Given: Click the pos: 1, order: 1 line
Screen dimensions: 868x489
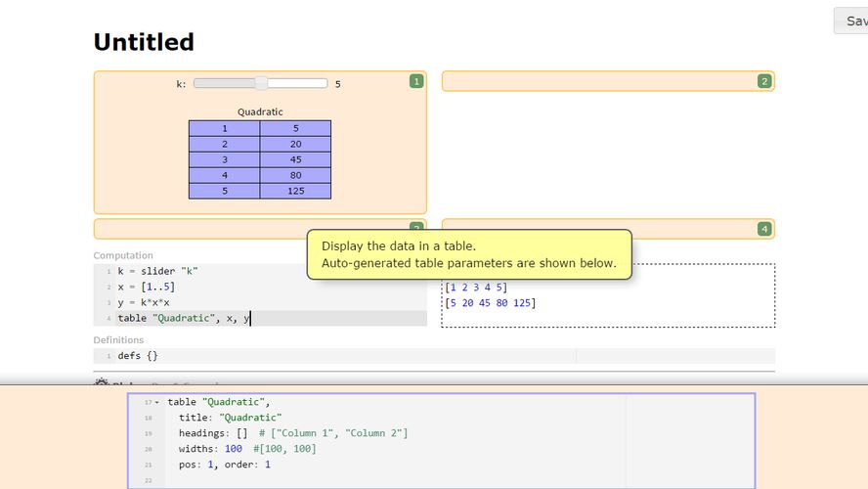Looking at the screenshot, I should click(225, 465).
